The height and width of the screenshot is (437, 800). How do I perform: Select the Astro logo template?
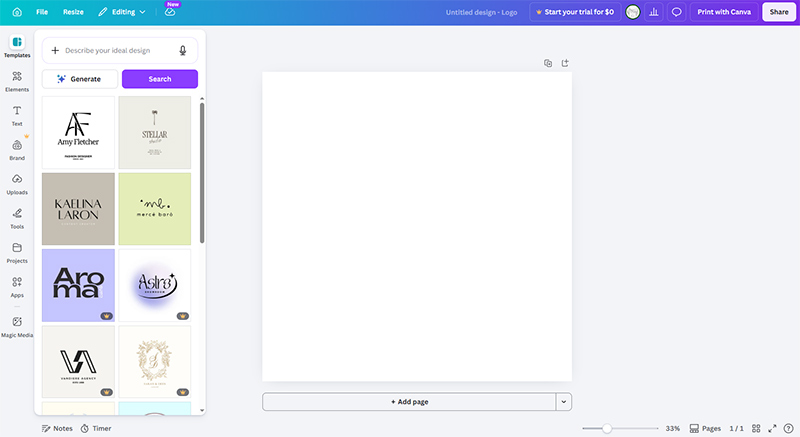[155, 286]
